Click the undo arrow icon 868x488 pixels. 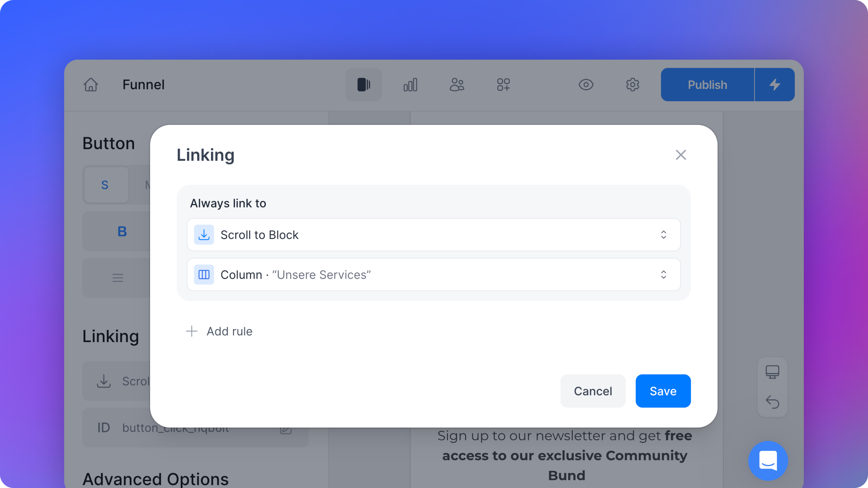point(772,403)
